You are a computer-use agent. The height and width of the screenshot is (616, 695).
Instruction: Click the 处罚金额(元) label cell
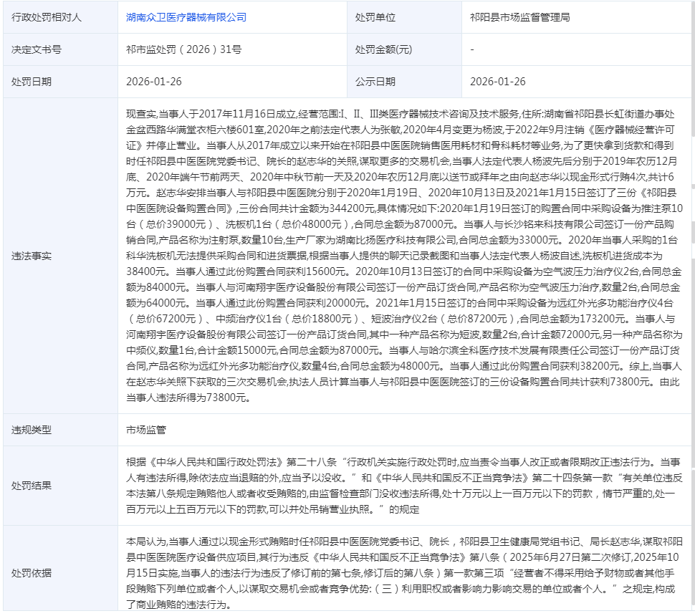[384, 49]
